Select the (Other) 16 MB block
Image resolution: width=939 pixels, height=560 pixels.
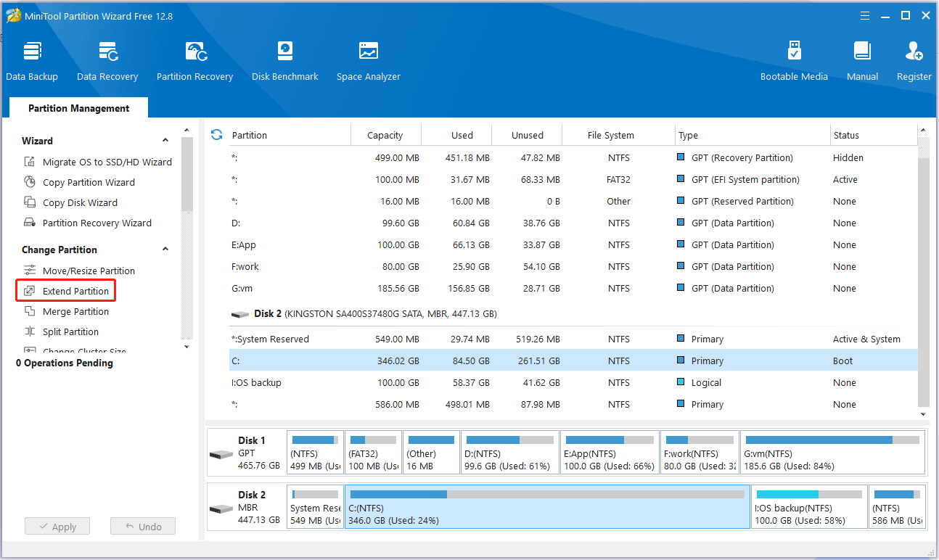[431, 453]
